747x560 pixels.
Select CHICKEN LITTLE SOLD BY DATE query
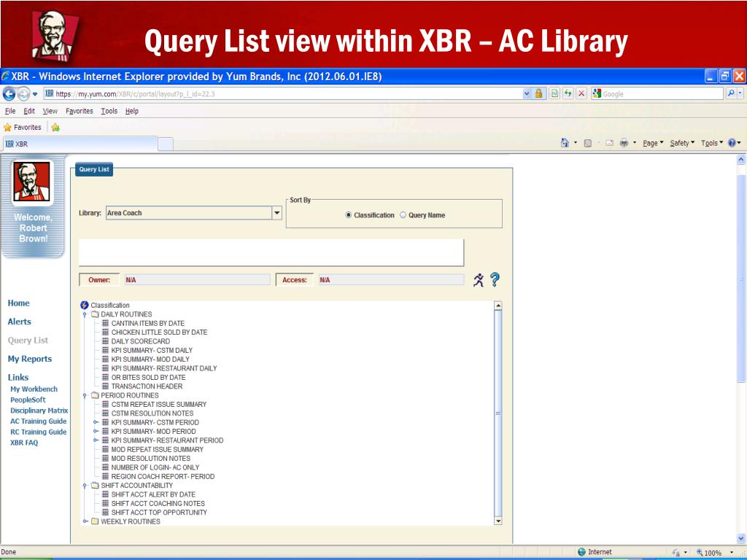point(159,332)
